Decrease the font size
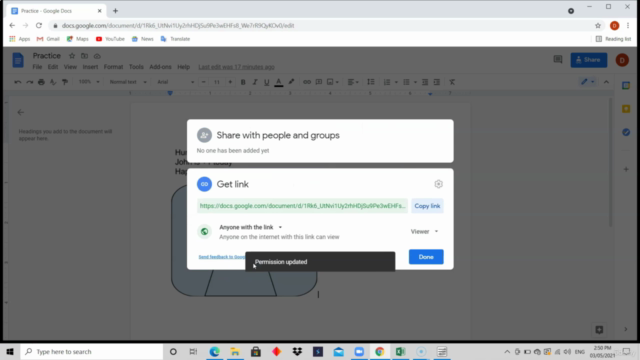 [203, 82]
